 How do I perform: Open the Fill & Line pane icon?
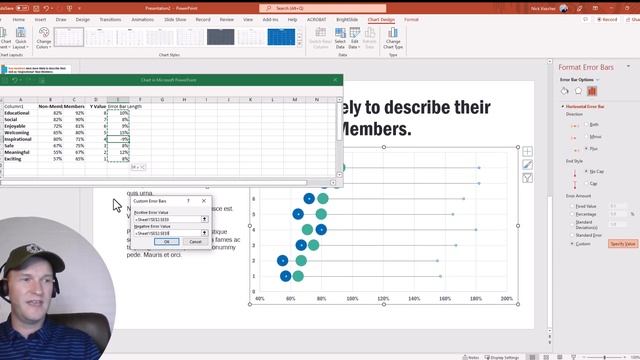tap(564, 91)
